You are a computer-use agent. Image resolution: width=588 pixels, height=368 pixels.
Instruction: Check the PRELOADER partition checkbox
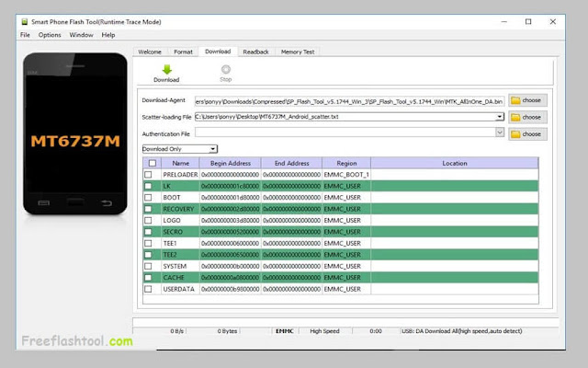(x=148, y=175)
